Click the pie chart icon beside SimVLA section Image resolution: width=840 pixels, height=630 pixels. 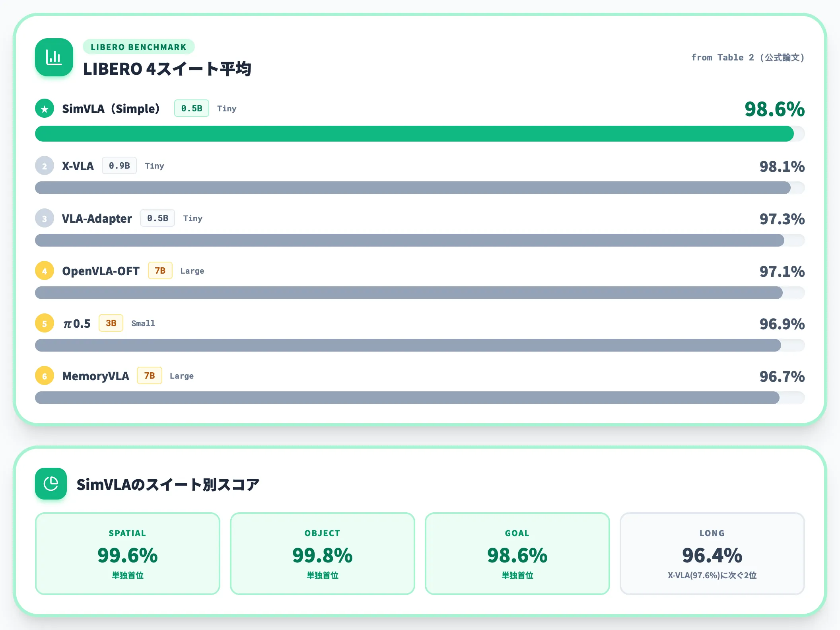pyautogui.click(x=51, y=484)
